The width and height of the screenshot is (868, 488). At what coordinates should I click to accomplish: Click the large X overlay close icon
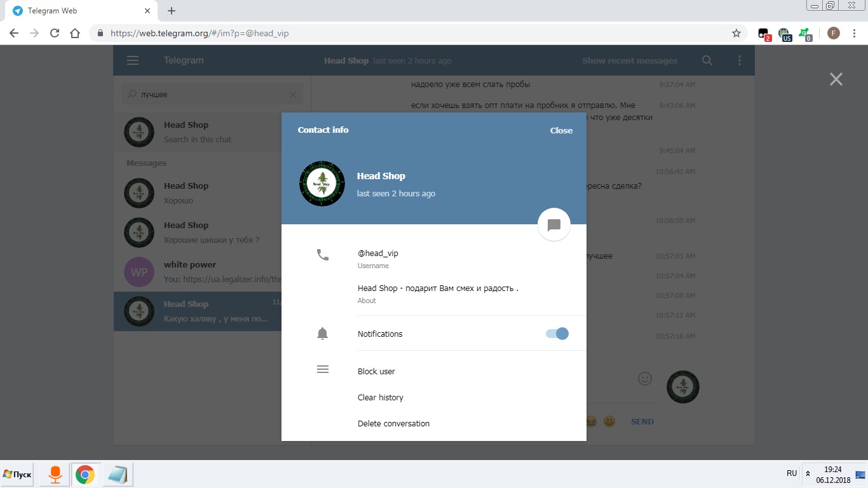coord(836,79)
